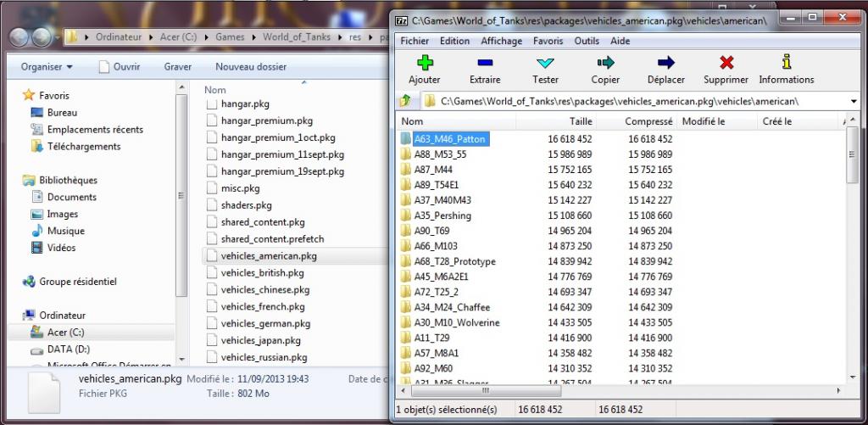Click the Copier toolbar icon
The image size is (868, 425).
tap(605, 63)
